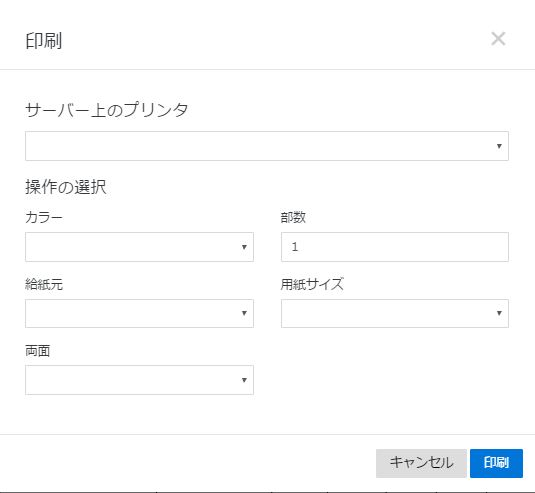Click the カラー dropdown arrow icon
The image size is (535, 493).
(244, 247)
